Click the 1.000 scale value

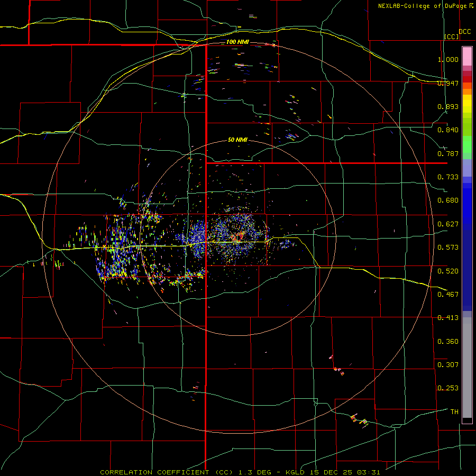click(x=448, y=59)
